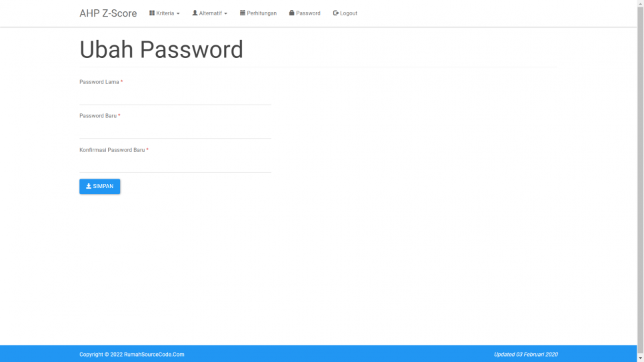Image resolution: width=644 pixels, height=362 pixels.
Task: Click the SIMPAN save button
Action: click(x=100, y=186)
